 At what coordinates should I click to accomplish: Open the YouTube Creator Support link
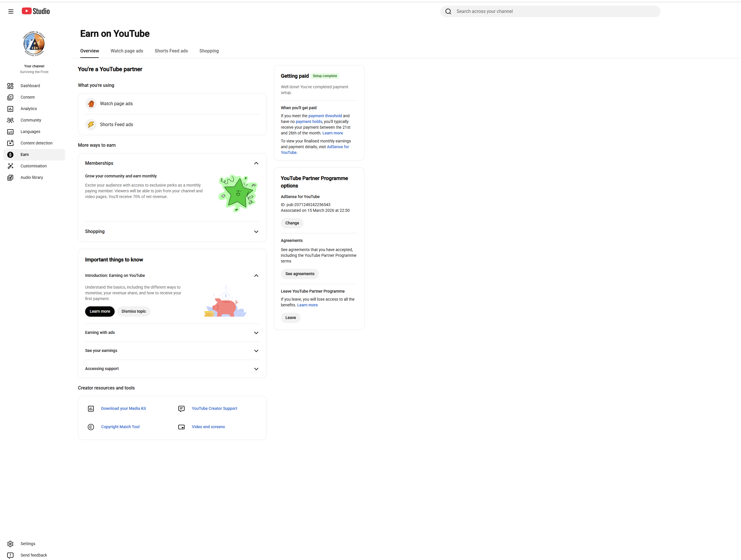point(214,409)
